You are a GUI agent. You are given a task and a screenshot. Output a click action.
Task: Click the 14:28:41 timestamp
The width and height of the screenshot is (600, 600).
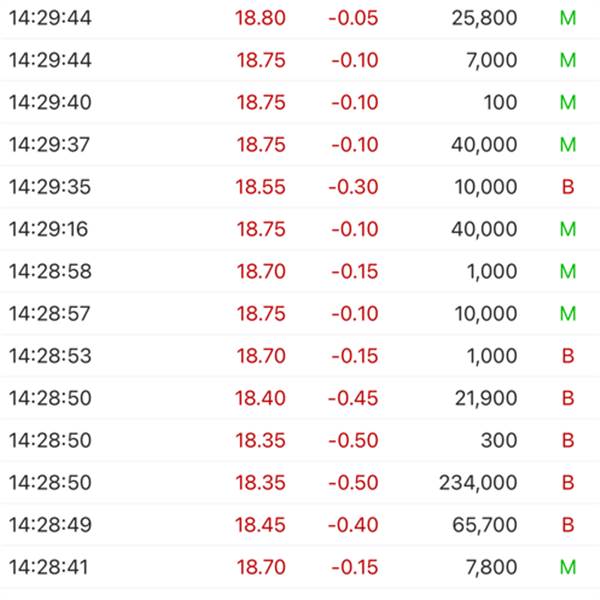click(x=49, y=568)
